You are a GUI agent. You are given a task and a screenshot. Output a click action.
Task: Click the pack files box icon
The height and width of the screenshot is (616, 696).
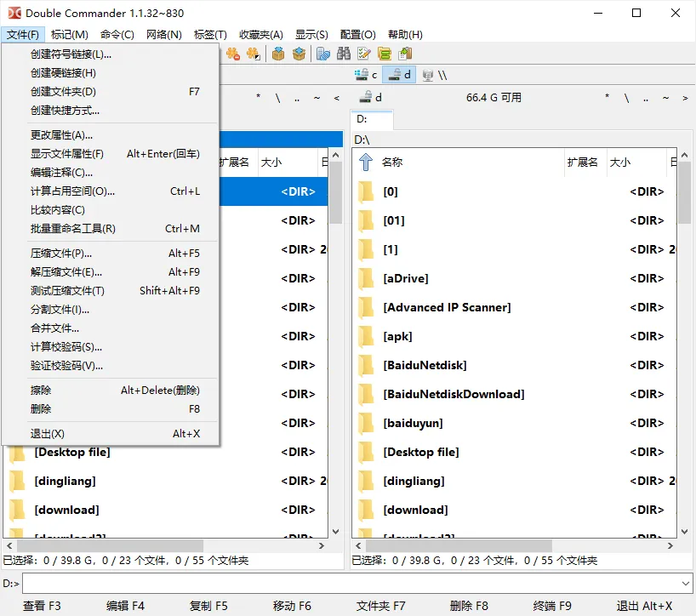[278, 54]
